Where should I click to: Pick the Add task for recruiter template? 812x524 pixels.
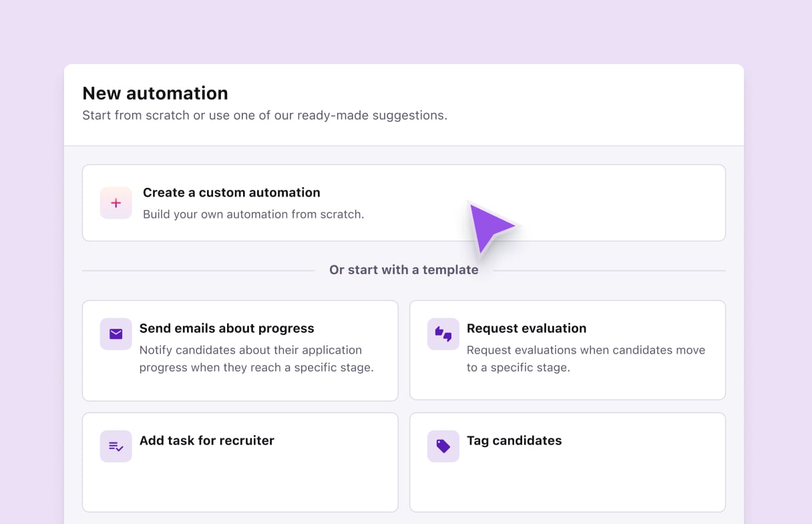click(240, 462)
